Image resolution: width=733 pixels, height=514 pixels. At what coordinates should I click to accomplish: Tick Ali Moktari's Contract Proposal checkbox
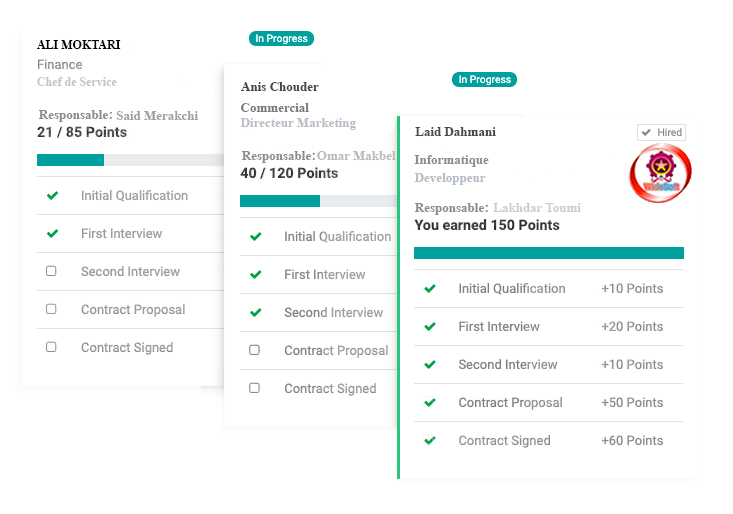click(x=51, y=309)
